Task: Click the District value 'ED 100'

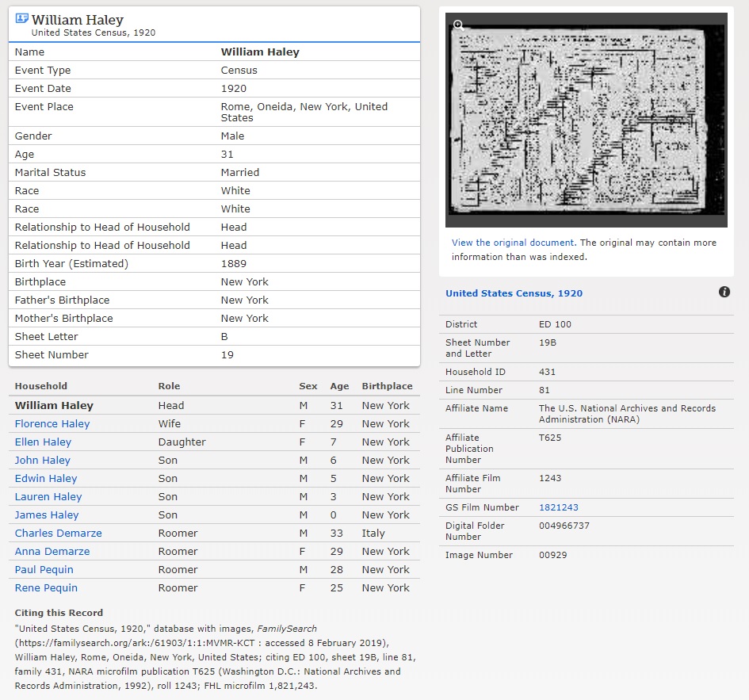Action: click(x=555, y=324)
